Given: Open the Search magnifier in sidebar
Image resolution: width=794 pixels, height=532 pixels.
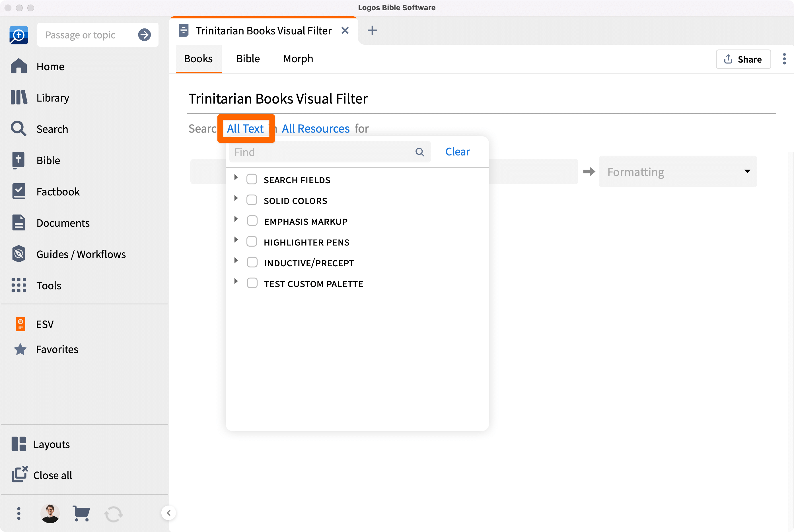Looking at the screenshot, I should pos(19,129).
